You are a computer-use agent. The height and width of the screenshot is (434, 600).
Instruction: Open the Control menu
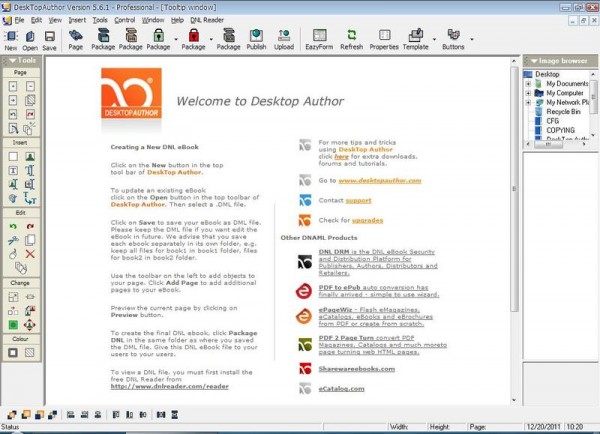pyautogui.click(x=125, y=20)
